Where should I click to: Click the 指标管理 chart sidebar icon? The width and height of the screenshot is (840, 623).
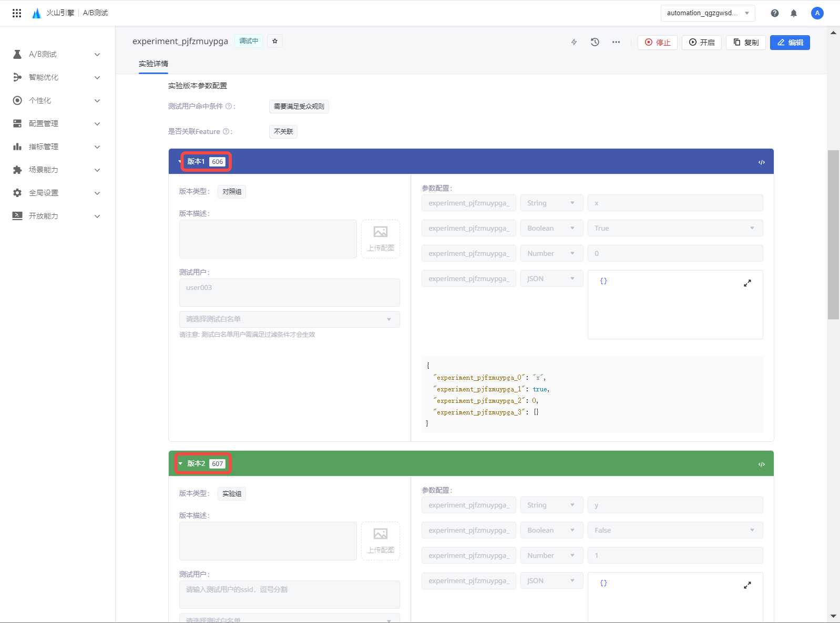17,147
